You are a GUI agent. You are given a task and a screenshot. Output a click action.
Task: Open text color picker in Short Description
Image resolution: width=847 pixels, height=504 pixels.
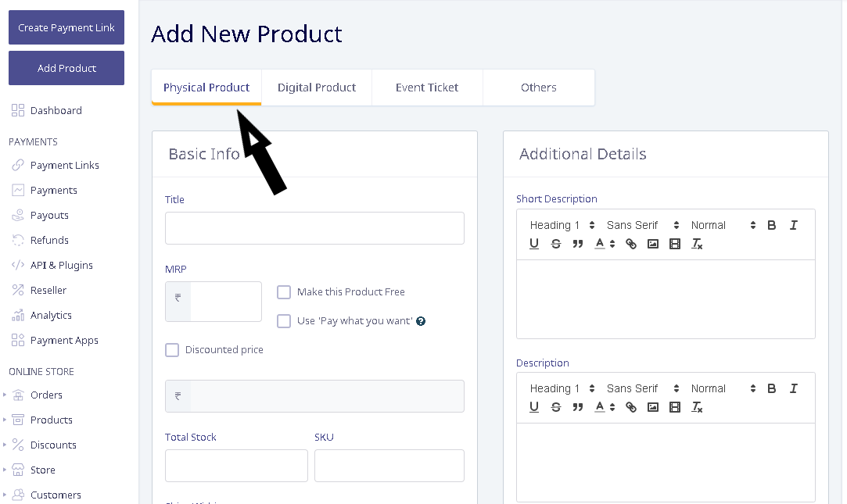(605, 244)
